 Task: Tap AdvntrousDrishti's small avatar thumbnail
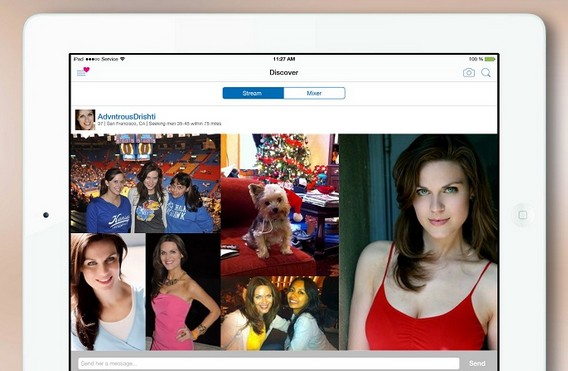coord(85,120)
